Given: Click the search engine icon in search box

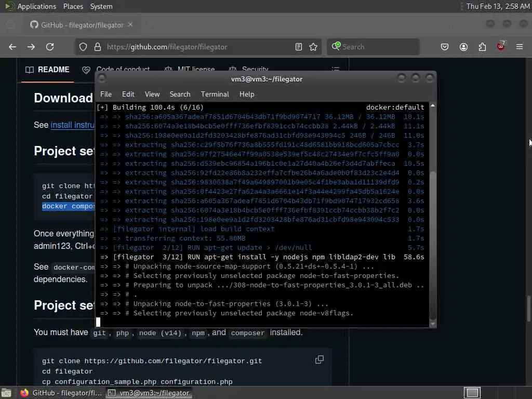Looking at the screenshot, I should pyautogui.click(x=336, y=46).
